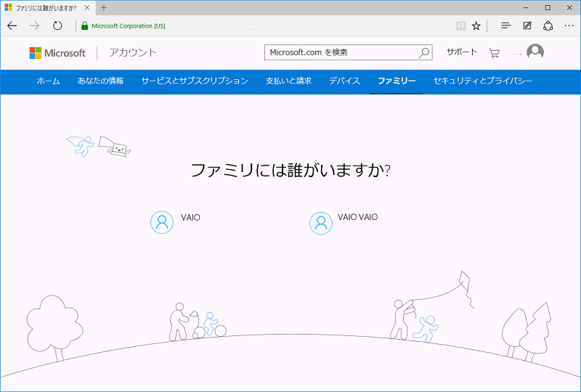This screenshot has height=392, width=581.
Task: Close the ファミリには誰がいますか? tab
Action: [x=87, y=7]
